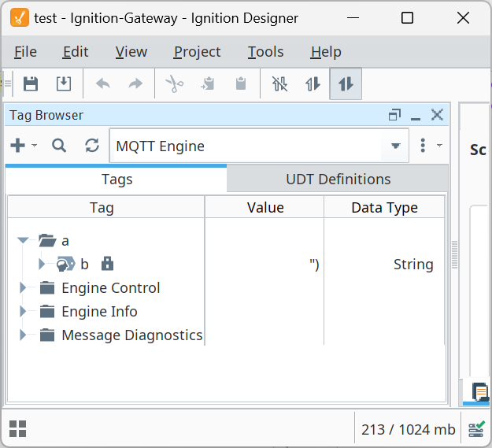
Task: Click the Redo arrow in the toolbar
Action: click(135, 83)
